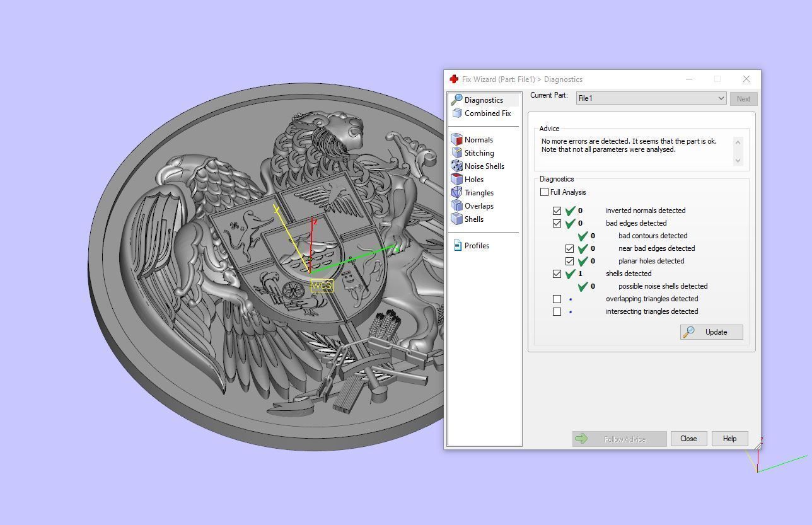Click the Next button
812x525 pixels.
coord(743,99)
